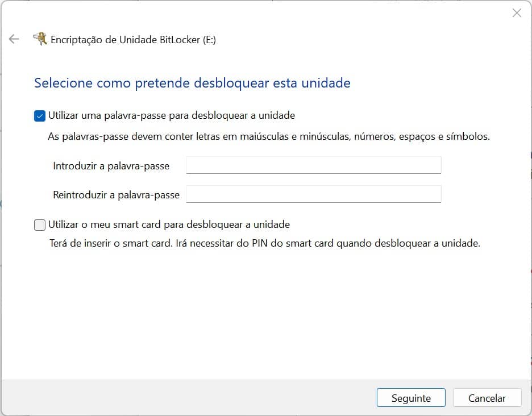
Task: Click the BitLocker key icon in the title
Action: point(40,39)
